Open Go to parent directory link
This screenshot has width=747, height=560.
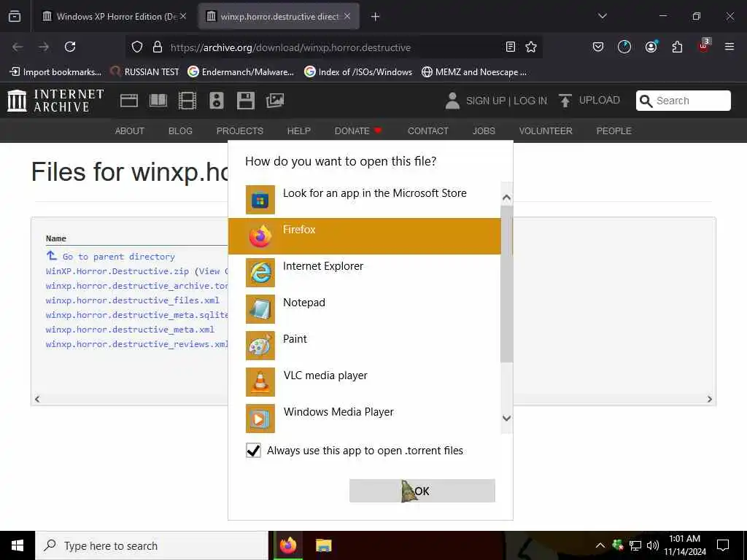pos(111,257)
